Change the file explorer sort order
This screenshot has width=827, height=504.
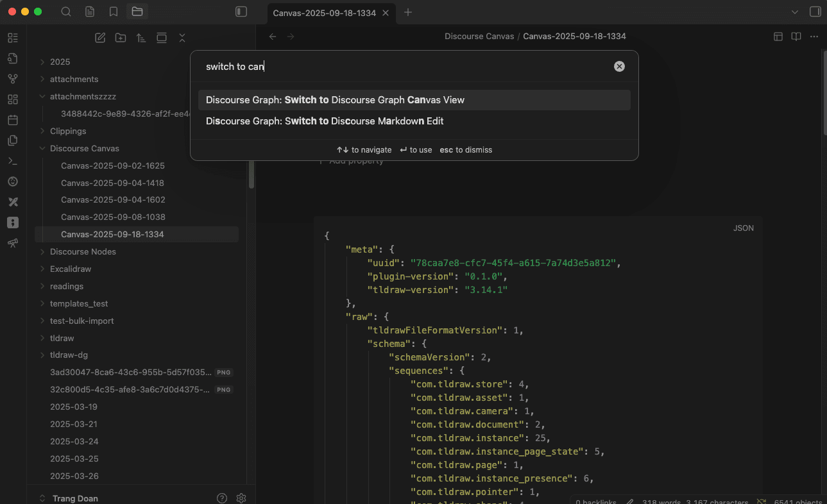pos(141,37)
